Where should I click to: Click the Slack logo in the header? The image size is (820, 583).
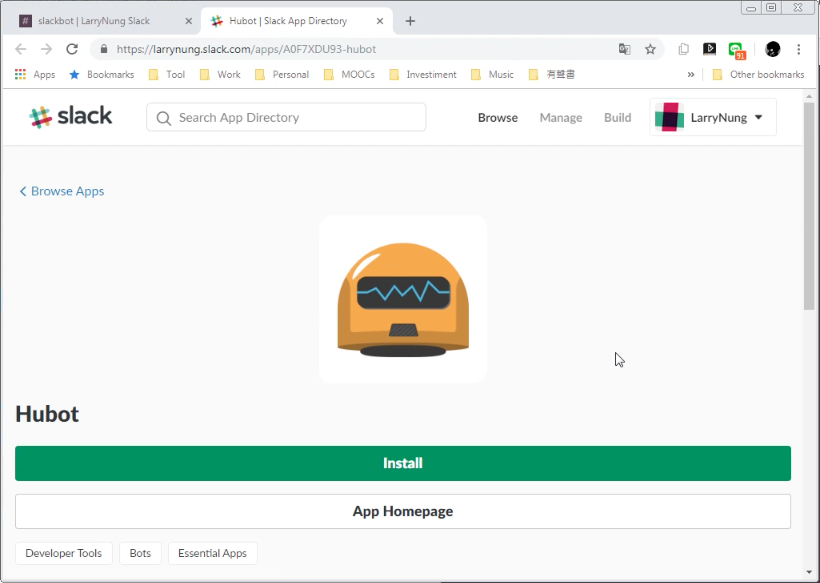[71, 117]
